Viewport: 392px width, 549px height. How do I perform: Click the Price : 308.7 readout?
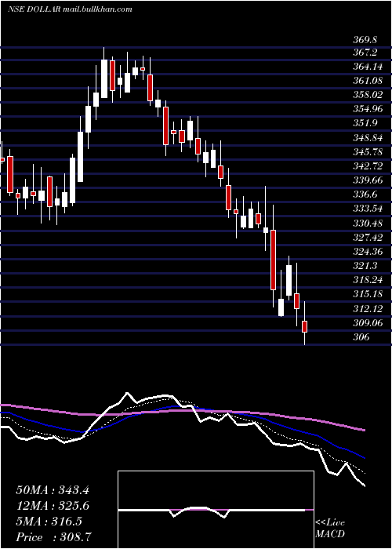[54, 537]
